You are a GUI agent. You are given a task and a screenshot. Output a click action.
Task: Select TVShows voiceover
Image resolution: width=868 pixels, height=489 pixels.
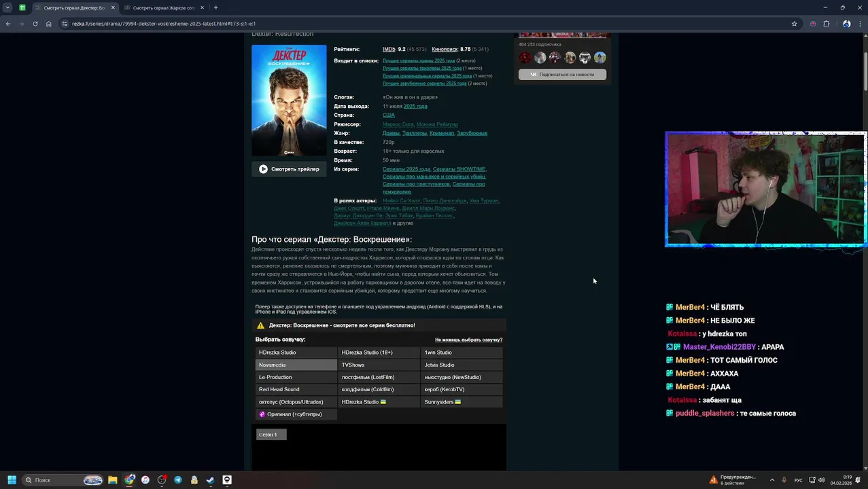(x=379, y=365)
